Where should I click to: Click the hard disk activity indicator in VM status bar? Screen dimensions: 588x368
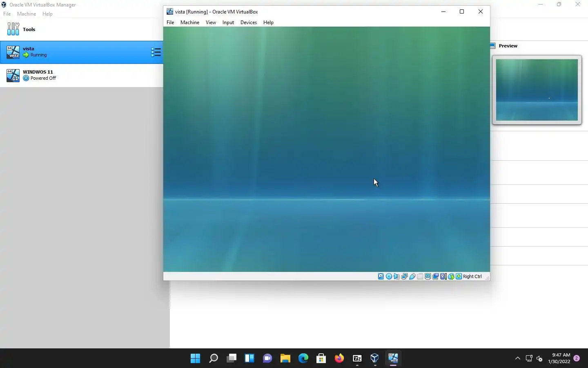[381, 276]
